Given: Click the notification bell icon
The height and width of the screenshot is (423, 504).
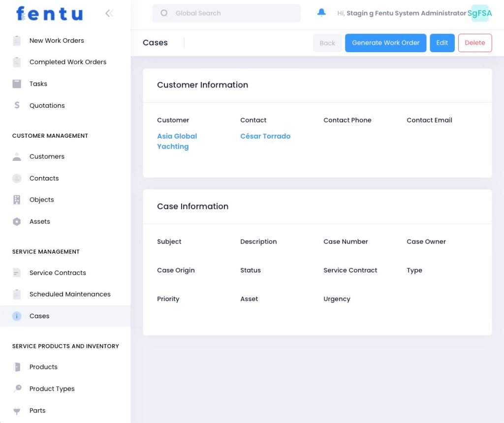Looking at the screenshot, I should coord(321,13).
